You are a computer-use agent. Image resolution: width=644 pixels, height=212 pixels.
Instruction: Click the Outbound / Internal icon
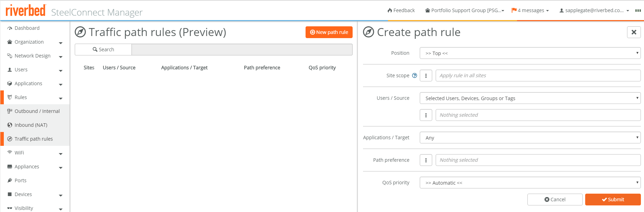[10, 111]
